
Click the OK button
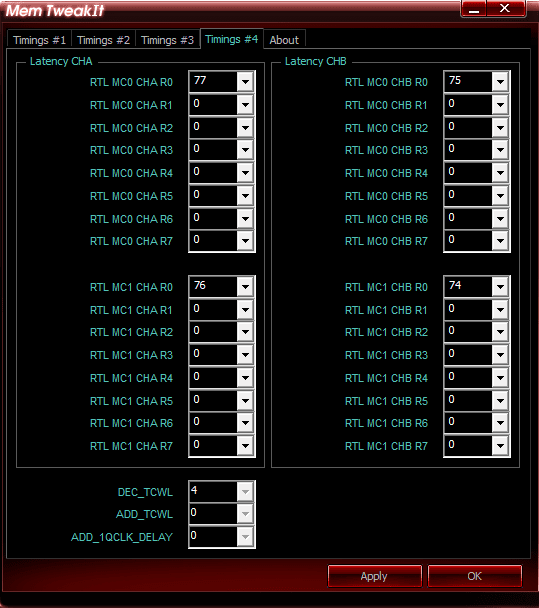(475, 576)
